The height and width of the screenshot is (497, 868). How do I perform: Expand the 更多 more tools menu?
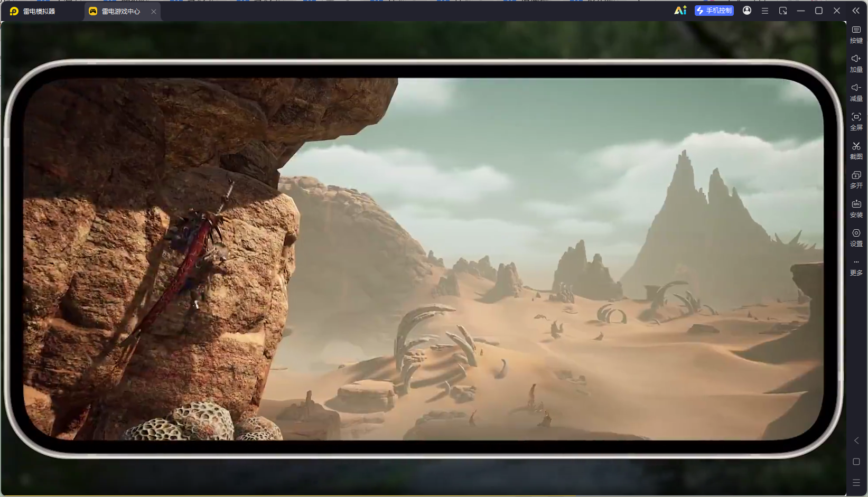[x=856, y=267]
